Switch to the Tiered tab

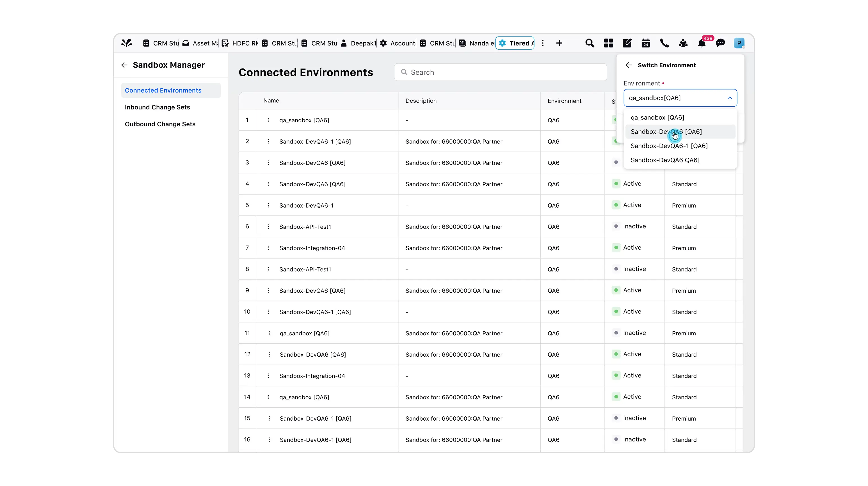[515, 43]
